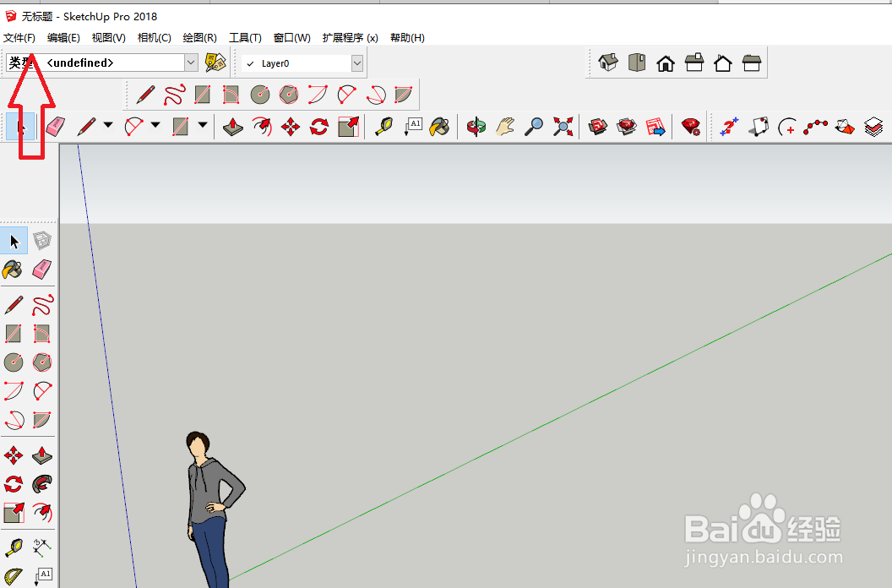The width and height of the screenshot is (892, 588).
Task: Open the Layer0 dropdown list
Action: (x=356, y=63)
